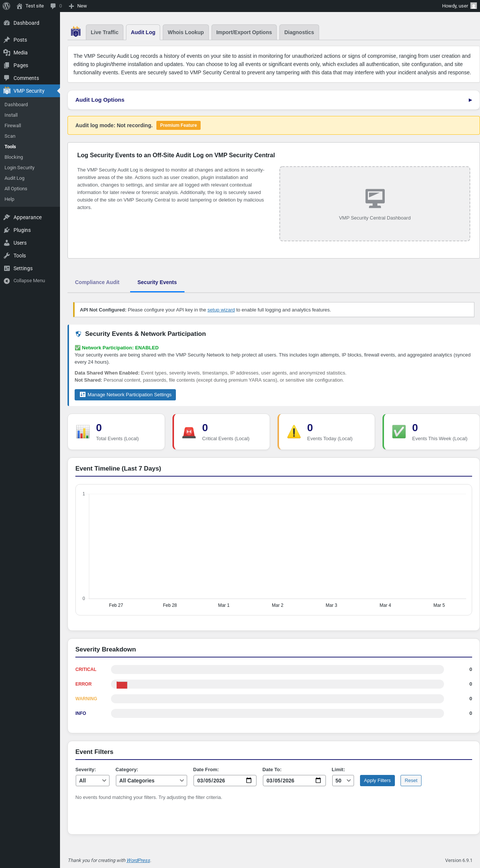This screenshot has width=480, height=868.
Task: Go to Import/Export Options tab
Action: pyautogui.click(x=244, y=32)
